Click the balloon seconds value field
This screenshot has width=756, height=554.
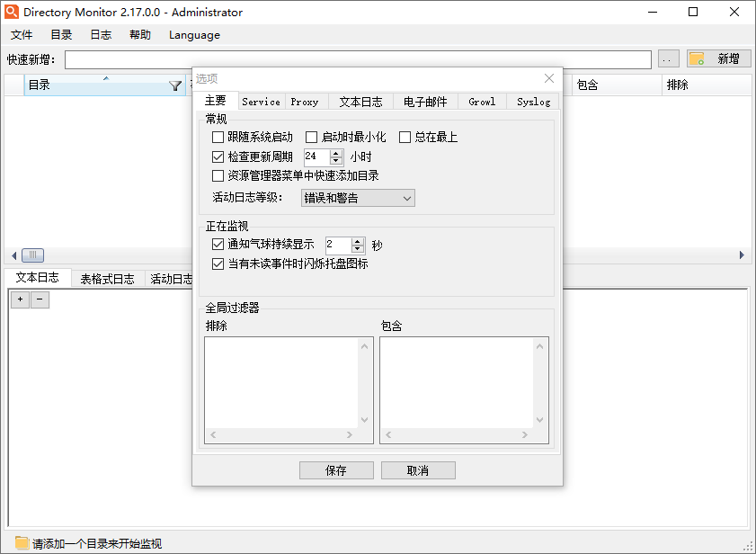pyautogui.click(x=339, y=246)
